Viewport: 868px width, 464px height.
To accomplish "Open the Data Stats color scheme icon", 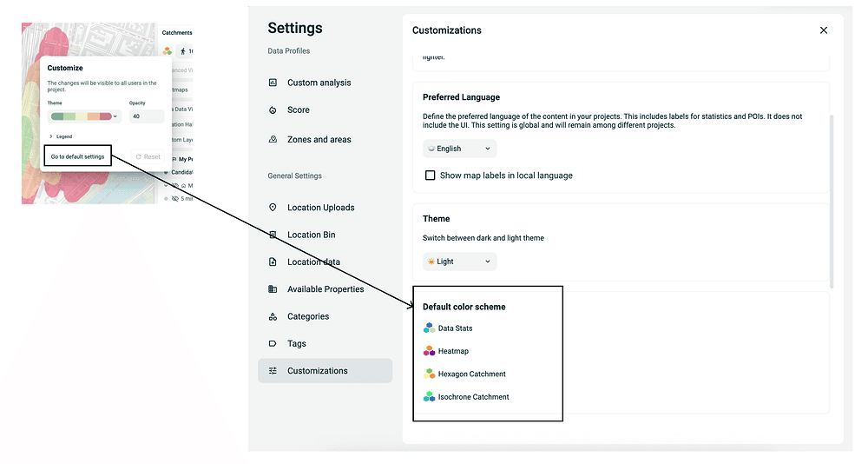I will (429, 328).
